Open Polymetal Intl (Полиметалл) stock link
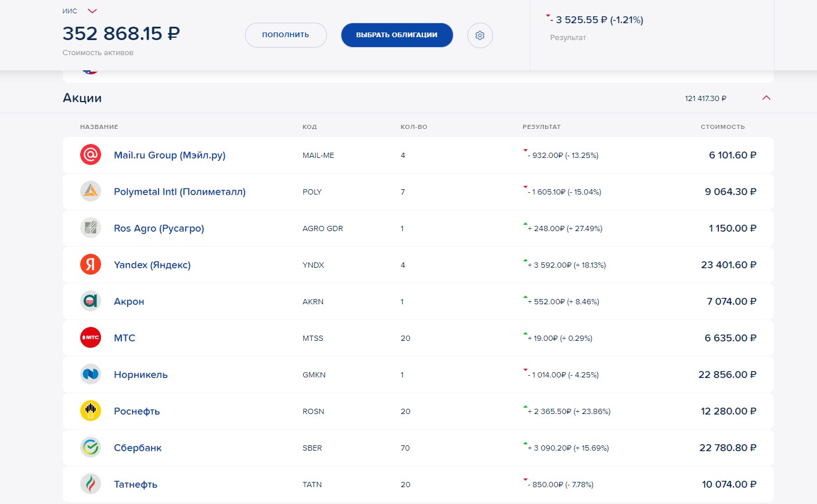The width and height of the screenshot is (817, 504). 179,192
